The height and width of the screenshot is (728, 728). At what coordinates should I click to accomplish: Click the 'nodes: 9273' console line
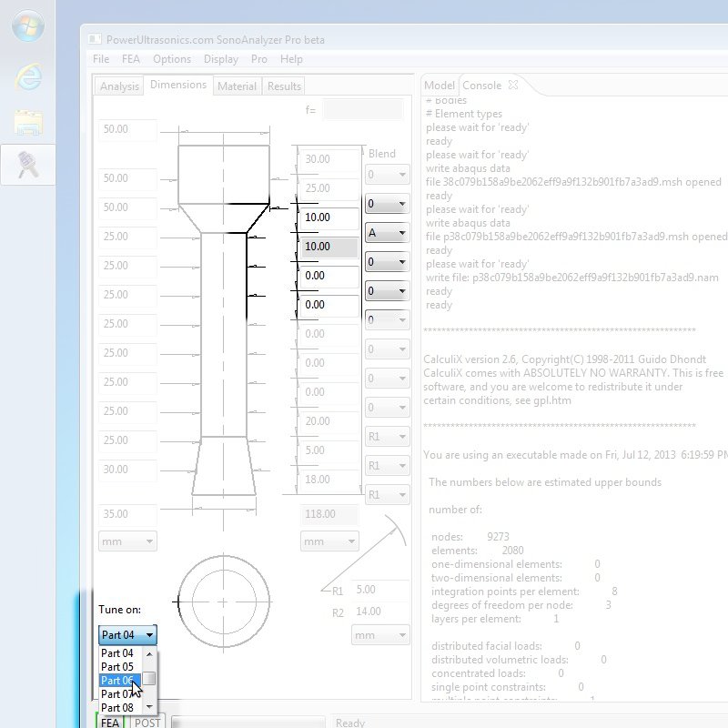(x=470, y=537)
